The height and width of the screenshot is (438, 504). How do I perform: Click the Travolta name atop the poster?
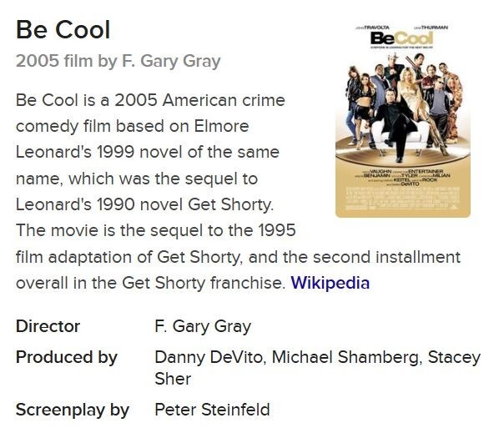[x=373, y=28]
